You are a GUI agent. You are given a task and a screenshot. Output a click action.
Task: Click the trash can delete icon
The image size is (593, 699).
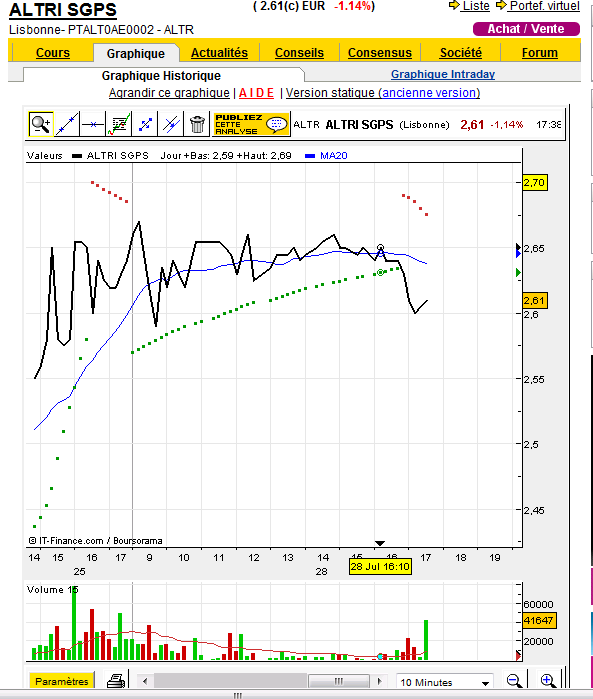[x=197, y=124]
